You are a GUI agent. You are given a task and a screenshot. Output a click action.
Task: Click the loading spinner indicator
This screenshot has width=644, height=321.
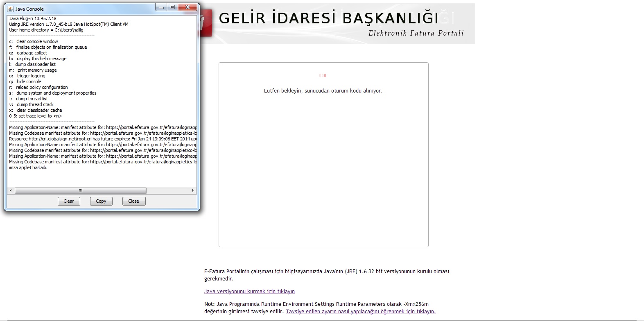tap(323, 75)
